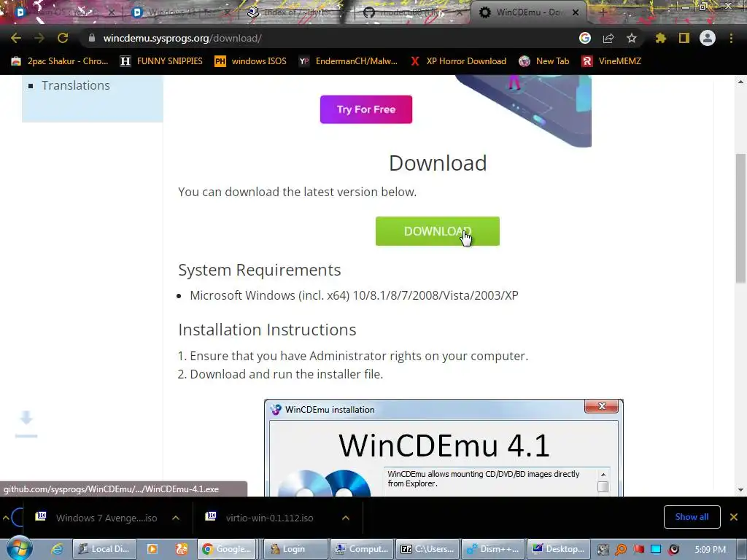The width and height of the screenshot is (747, 560).
Task: Click the browser forward arrow
Action: 39,38
